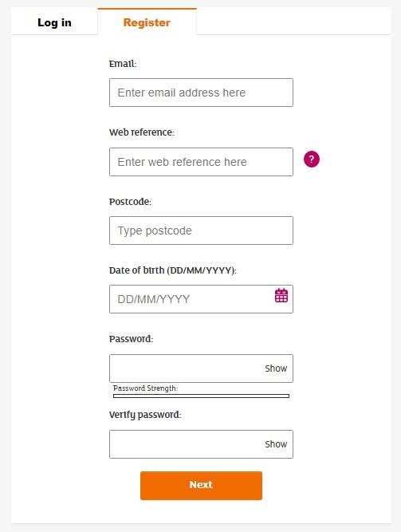Click the Postcode label text
The image size is (401, 532).
[130, 202]
